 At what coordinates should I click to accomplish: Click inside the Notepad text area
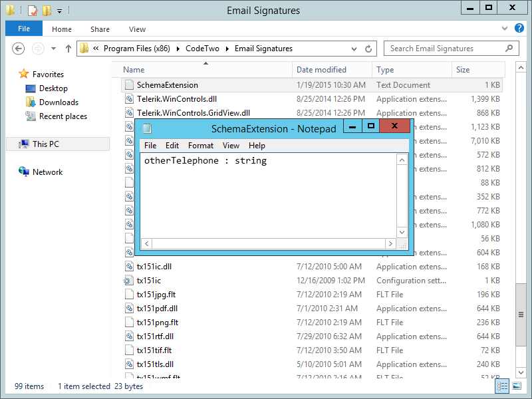point(269,196)
